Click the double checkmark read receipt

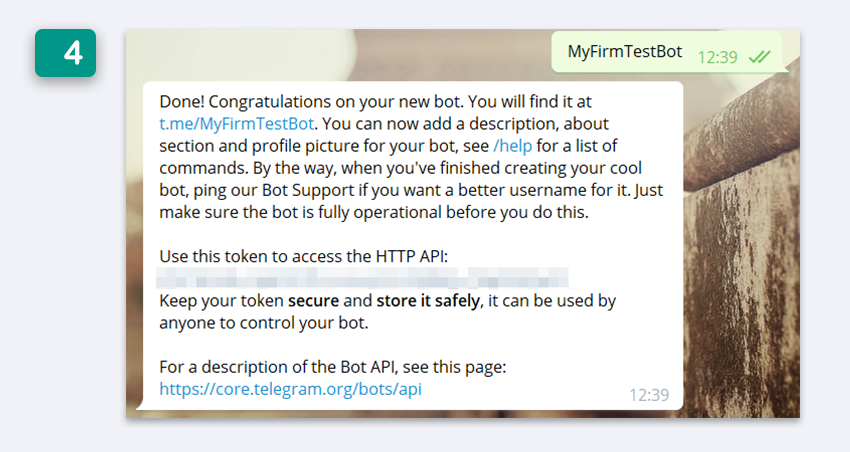pos(759,57)
